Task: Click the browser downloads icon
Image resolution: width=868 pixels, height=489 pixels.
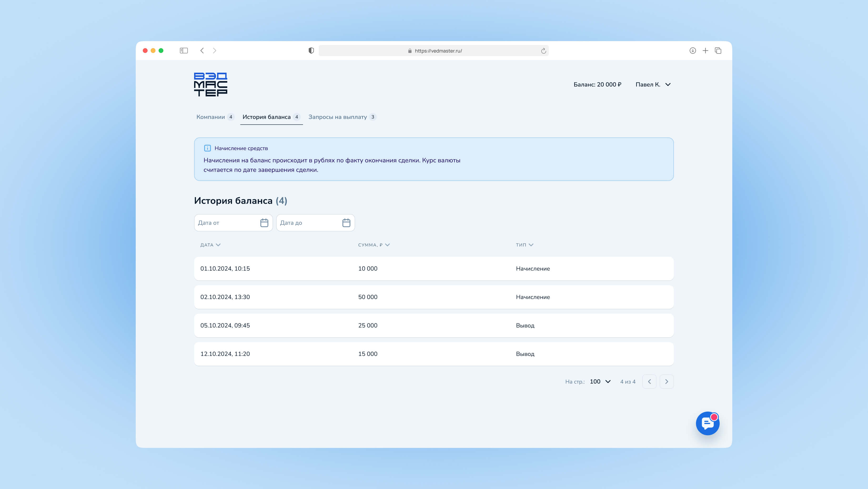Action: (x=693, y=51)
